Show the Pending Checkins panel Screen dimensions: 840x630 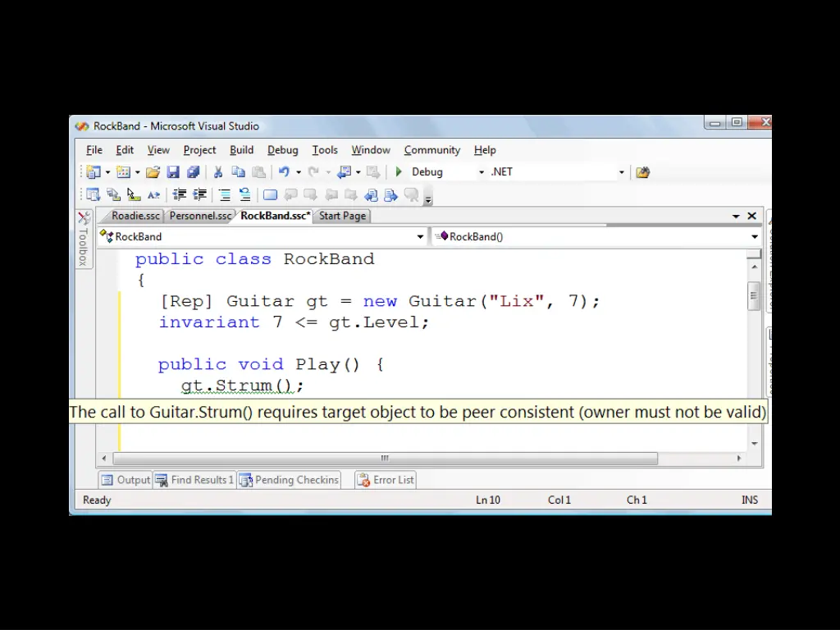click(290, 480)
